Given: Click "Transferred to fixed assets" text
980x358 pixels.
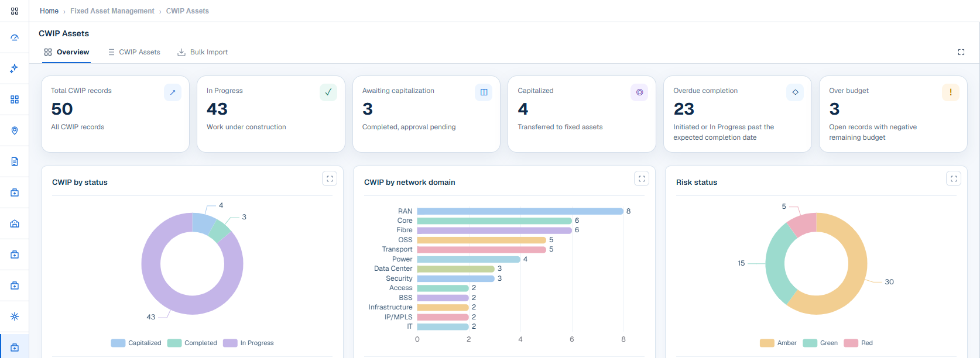Looking at the screenshot, I should click(560, 127).
